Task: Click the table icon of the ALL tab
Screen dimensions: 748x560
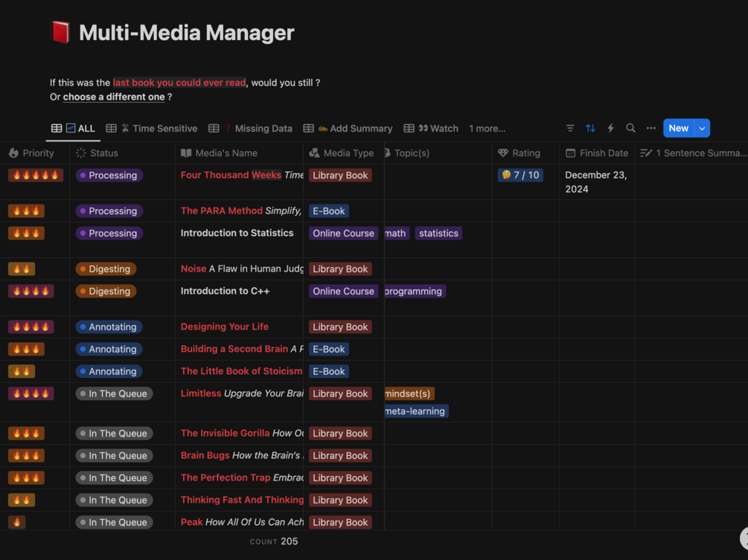Action: tap(57, 128)
